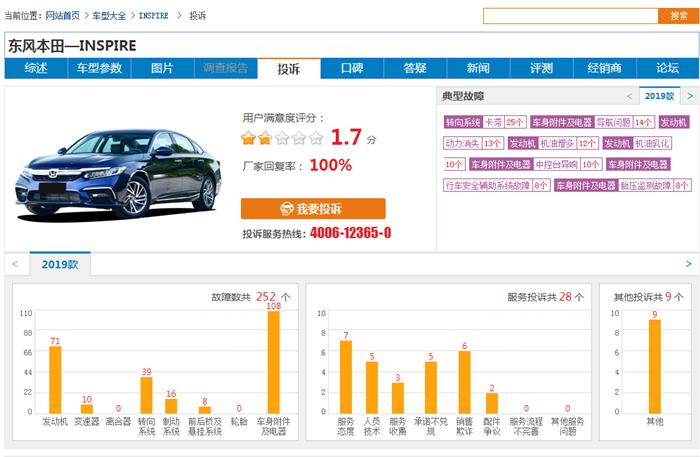Go to the 评测 tab
The image size is (700, 457).
tap(542, 68)
